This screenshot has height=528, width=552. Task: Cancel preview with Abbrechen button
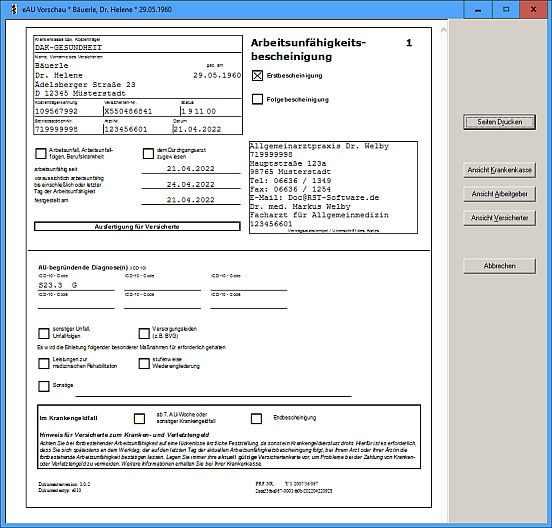click(500, 266)
